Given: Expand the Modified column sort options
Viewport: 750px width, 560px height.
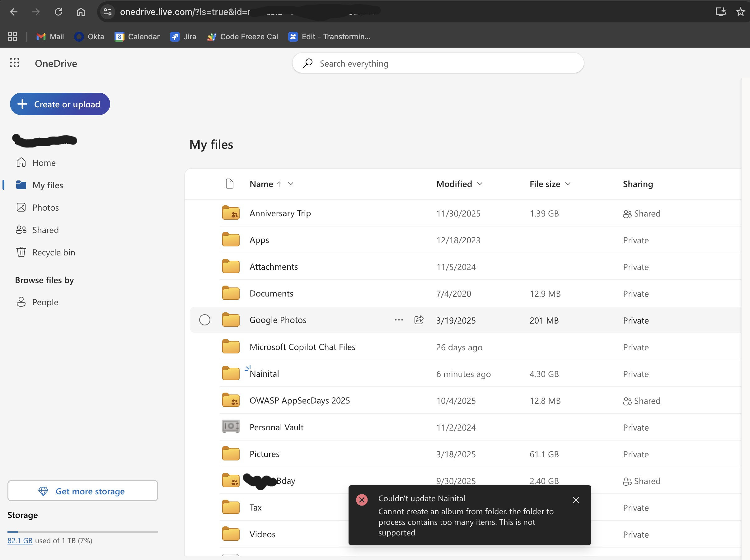Looking at the screenshot, I should (480, 184).
